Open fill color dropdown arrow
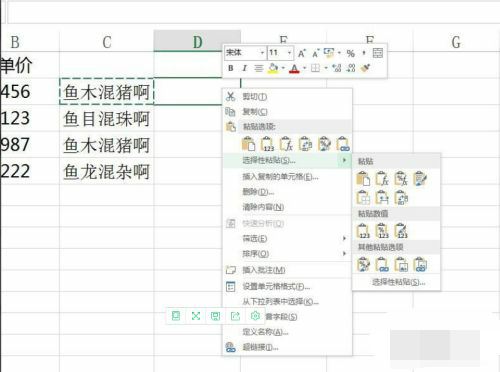The height and width of the screenshot is (372, 500). pyautogui.click(x=283, y=68)
